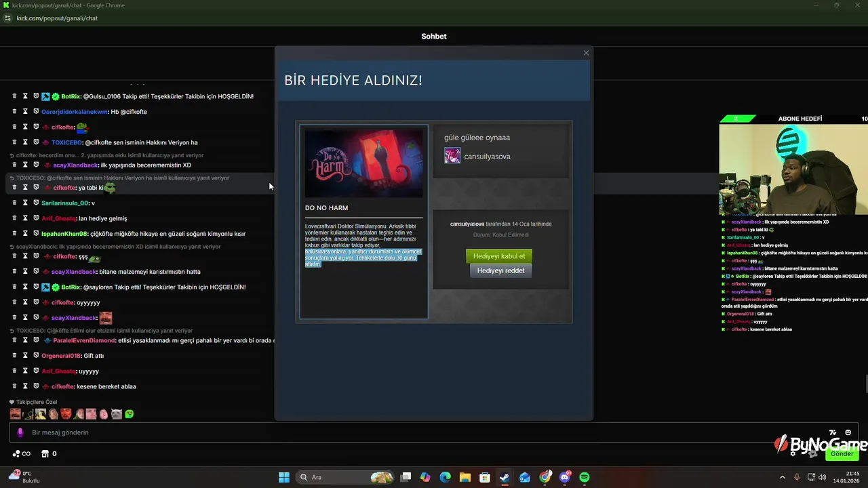Open the emoji picker smiley icon

[848, 432]
